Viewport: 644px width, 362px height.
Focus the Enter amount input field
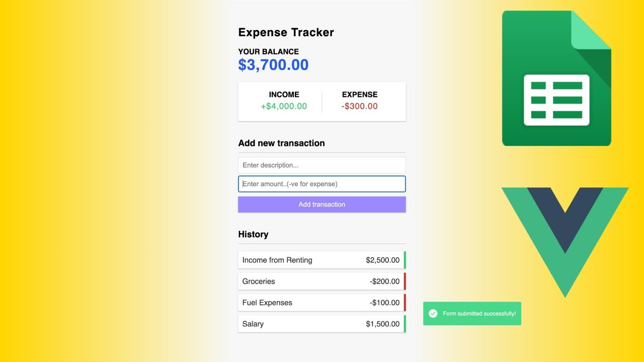(322, 184)
